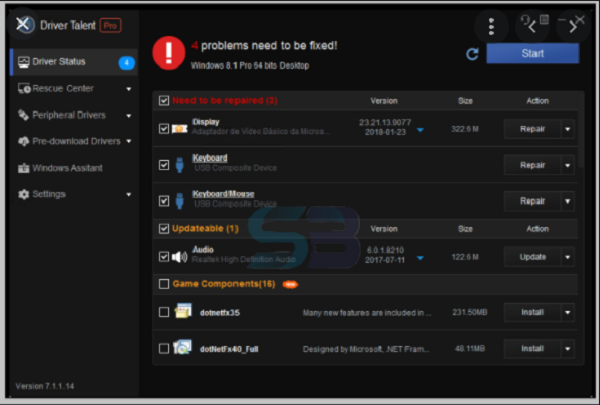The image size is (600, 405).
Task: Open the Audio driver version dropdown arrow
Action: point(420,258)
